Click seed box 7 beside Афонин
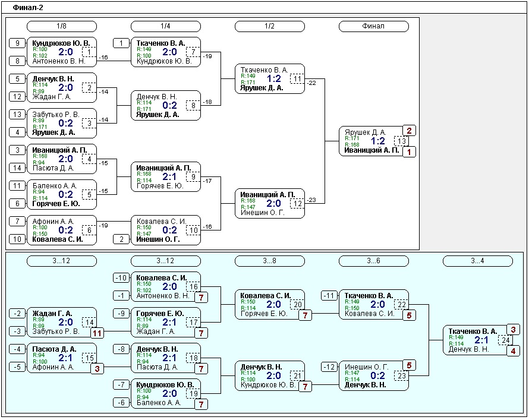Image resolution: width=529 pixels, height=420 pixels. pos(17,222)
